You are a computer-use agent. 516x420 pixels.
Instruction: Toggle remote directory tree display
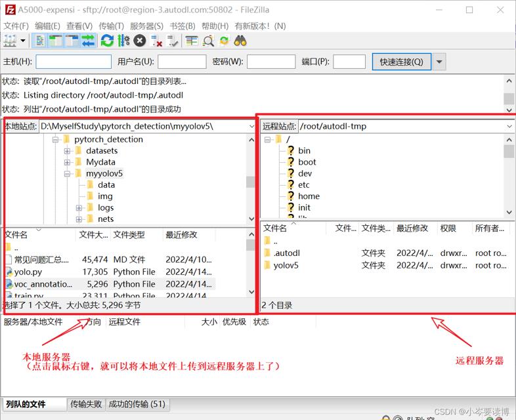pyautogui.click(x=72, y=41)
